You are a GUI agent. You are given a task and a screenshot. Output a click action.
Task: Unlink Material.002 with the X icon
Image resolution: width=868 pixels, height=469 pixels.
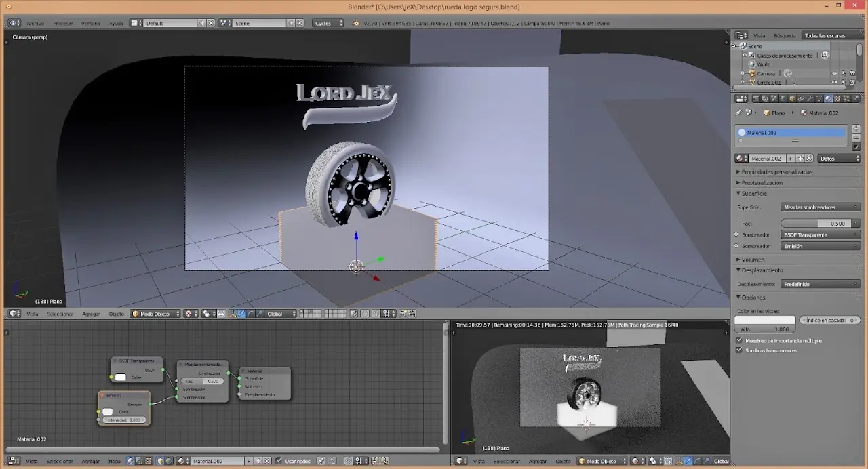pyautogui.click(x=809, y=158)
